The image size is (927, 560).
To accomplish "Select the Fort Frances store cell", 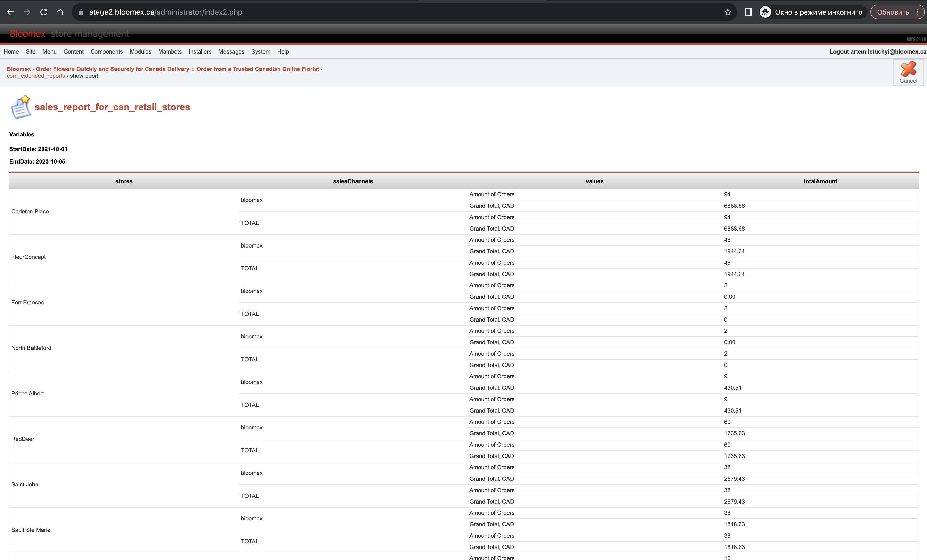I will (x=124, y=303).
